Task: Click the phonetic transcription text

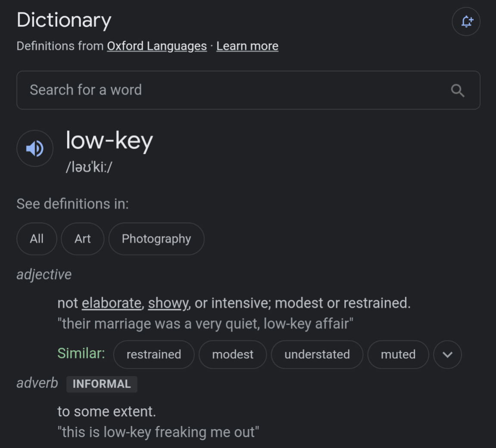Action: pos(89,167)
